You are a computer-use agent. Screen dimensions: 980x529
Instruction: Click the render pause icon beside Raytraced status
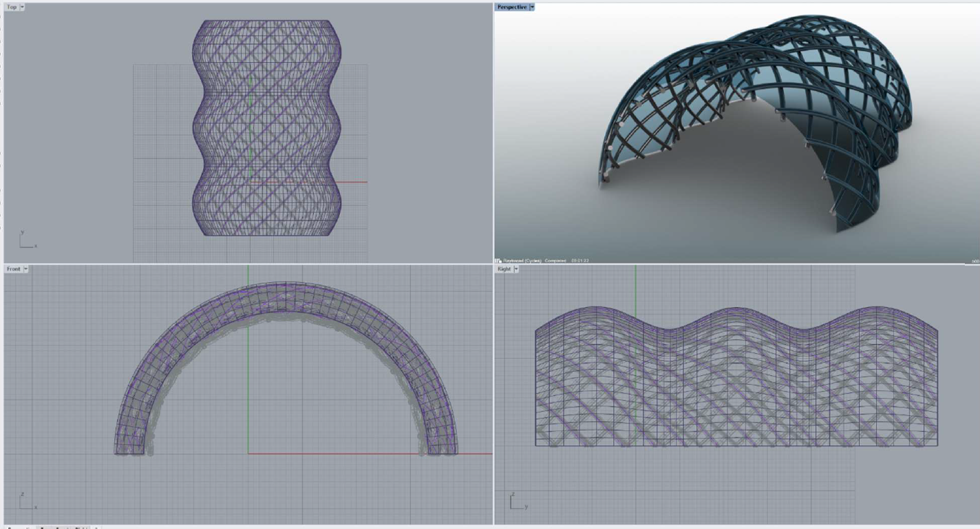click(x=498, y=260)
